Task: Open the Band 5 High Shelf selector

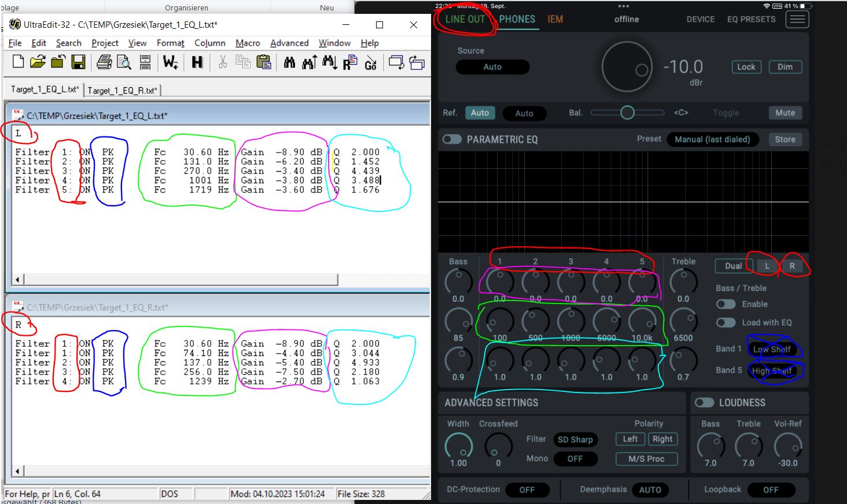Action: tap(772, 370)
